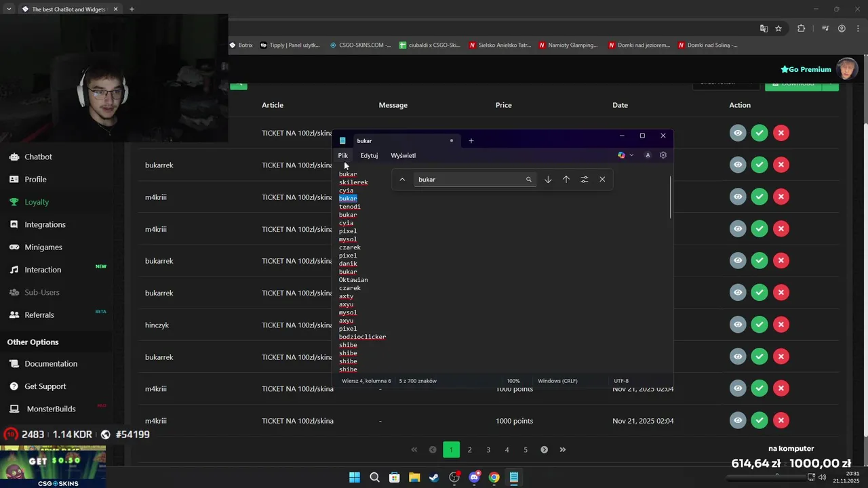The height and width of the screenshot is (488, 868).
Task: Bookmark this page with the star
Action: pos(778,28)
